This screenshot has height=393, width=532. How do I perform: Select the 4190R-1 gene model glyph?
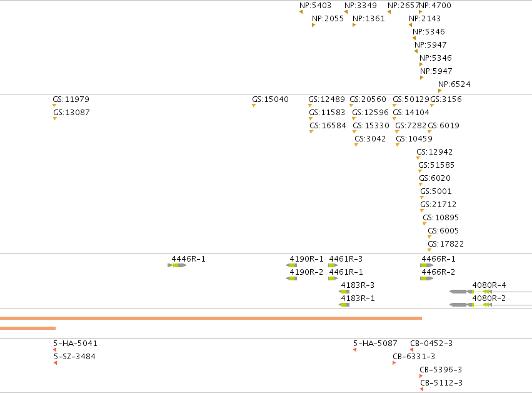click(x=292, y=265)
